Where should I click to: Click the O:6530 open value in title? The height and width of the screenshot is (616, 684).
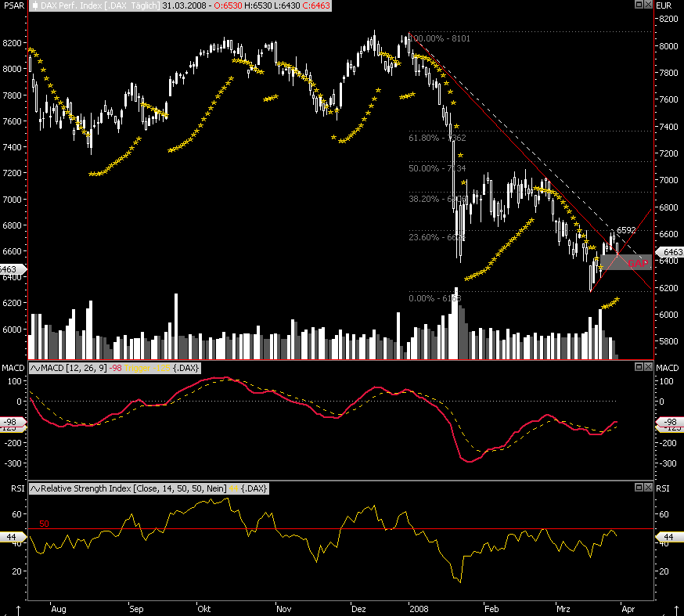[228, 5]
